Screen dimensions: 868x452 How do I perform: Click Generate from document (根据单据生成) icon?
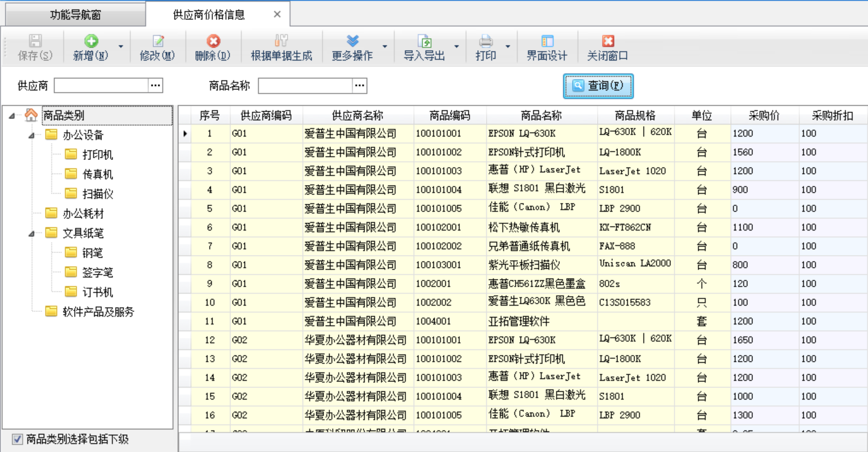coord(281,42)
